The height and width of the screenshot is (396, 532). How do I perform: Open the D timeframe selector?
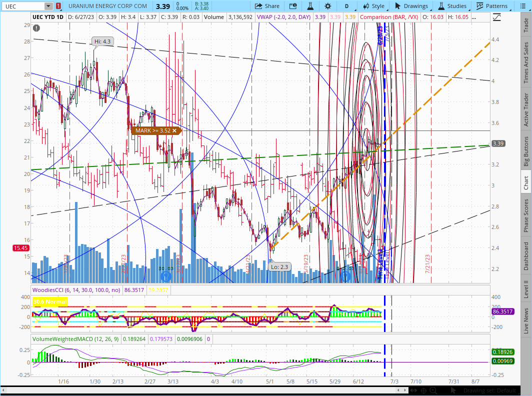[347, 6]
